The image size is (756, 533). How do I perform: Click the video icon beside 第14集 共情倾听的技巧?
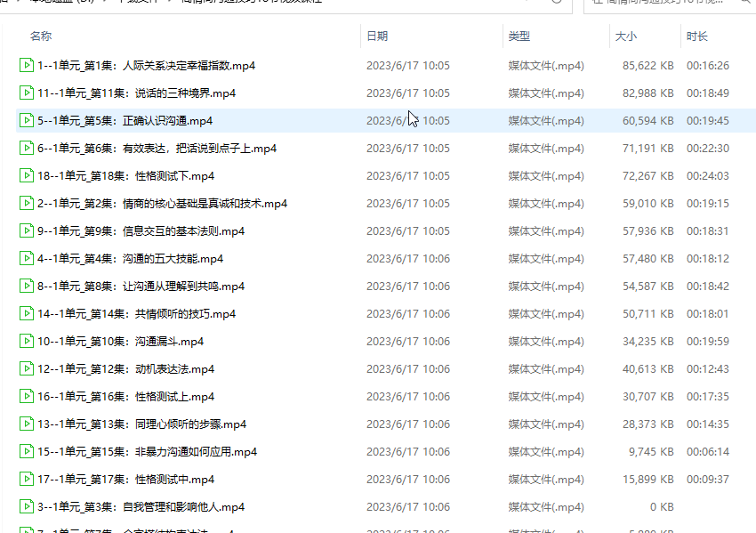pyautogui.click(x=27, y=313)
